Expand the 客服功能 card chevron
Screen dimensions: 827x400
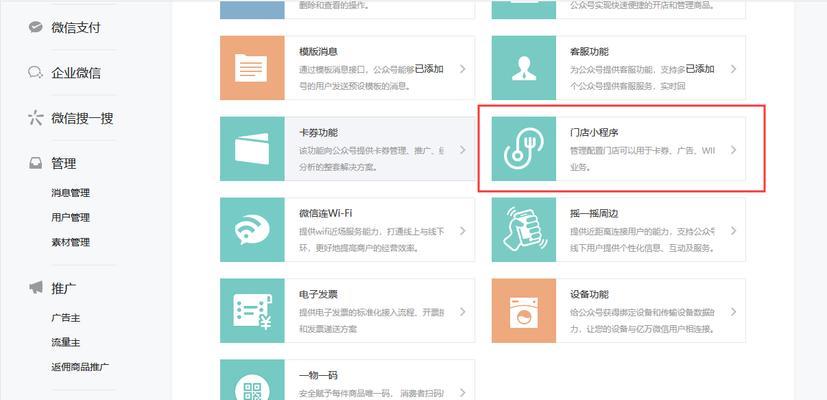734,69
